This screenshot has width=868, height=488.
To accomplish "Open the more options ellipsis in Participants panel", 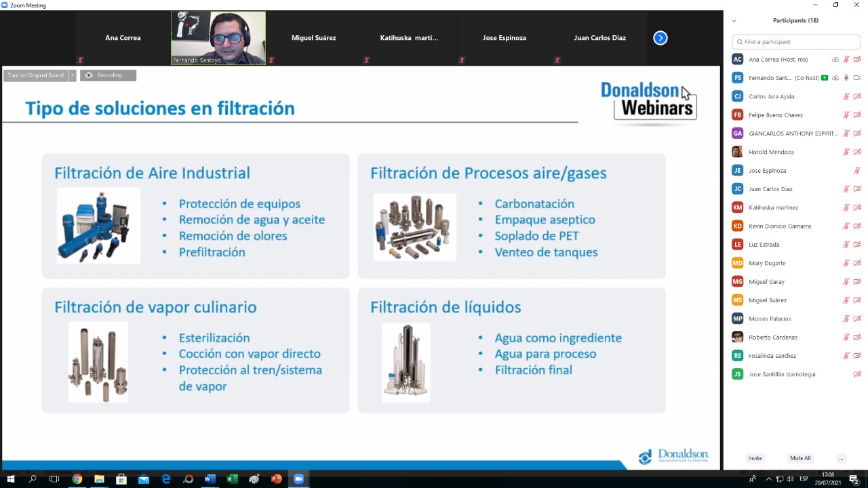I will click(841, 458).
